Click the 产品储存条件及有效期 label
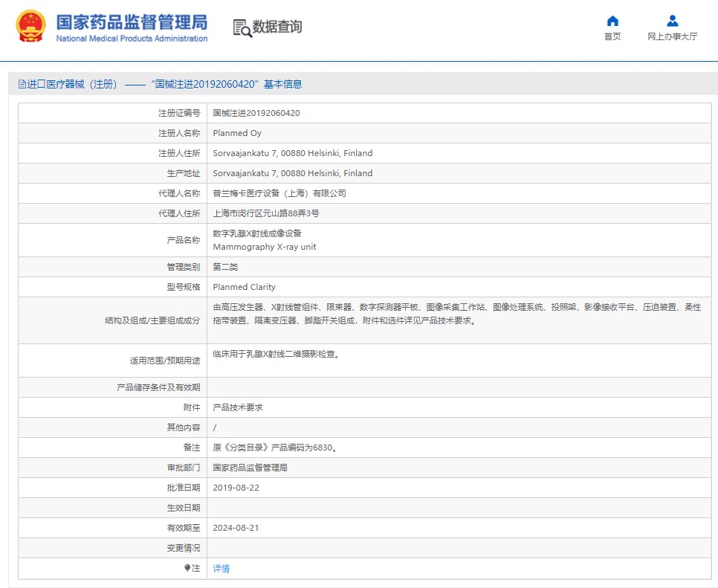This screenshot has width=718, height=588. tap(158, 387)
